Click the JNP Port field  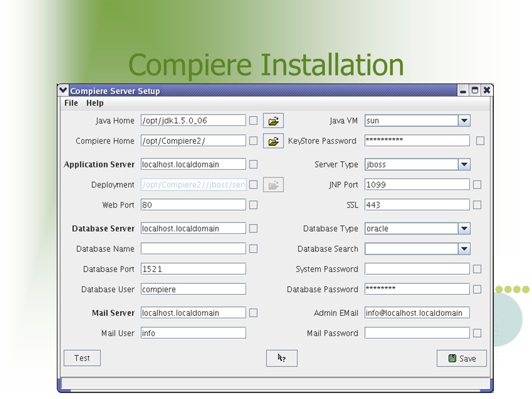tap(417, 185)
